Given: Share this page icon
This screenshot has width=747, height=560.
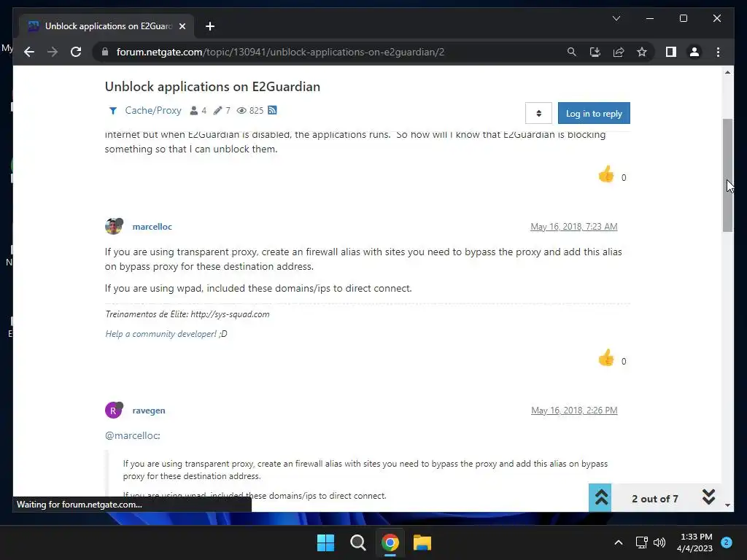Looking at the screenshot, I should point(619,52).
